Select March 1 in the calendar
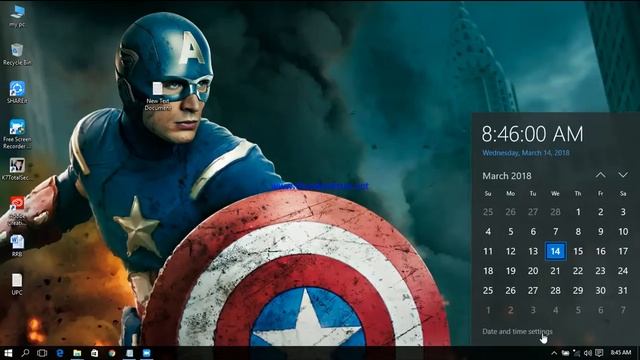The width and height of the screenshot is (640, 360). [578, 212]
